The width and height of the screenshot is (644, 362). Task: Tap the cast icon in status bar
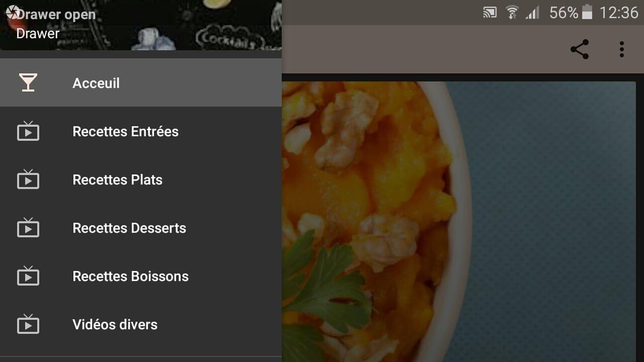click(x=490, y=13)
